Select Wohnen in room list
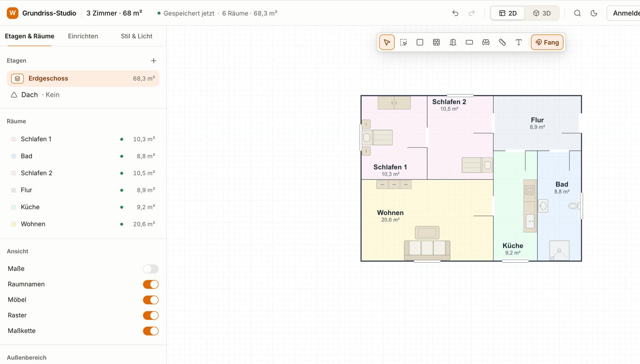This screenshot has height=364, width=640. coord(83,224)
